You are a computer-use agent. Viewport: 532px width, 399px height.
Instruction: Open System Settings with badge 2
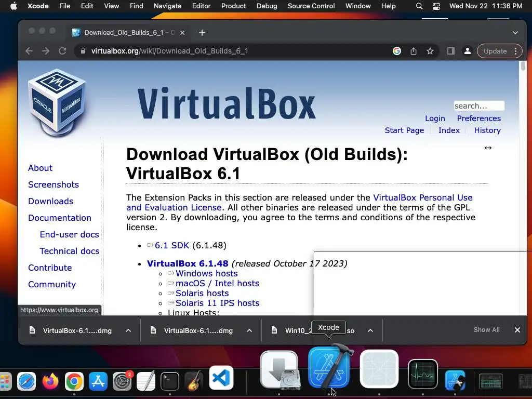(122, 381)
